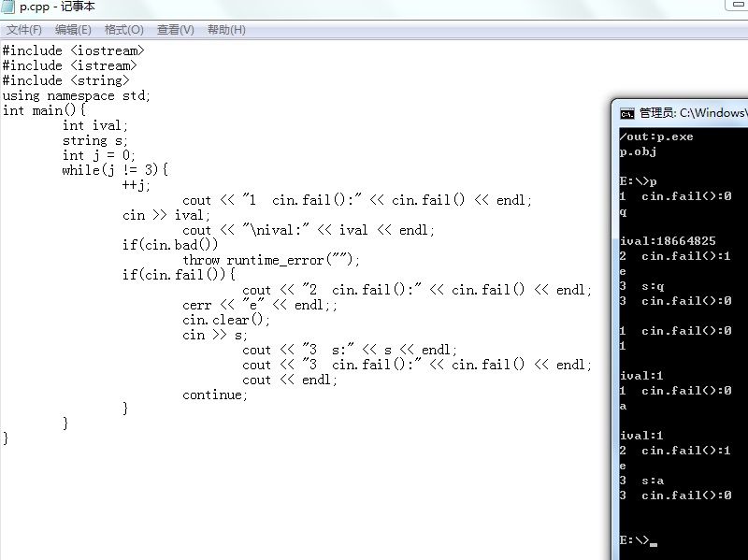Click the p.cpp - 记事本 window title
The height and width of the screenshot is (560, 748).
(x=57, y=7)
